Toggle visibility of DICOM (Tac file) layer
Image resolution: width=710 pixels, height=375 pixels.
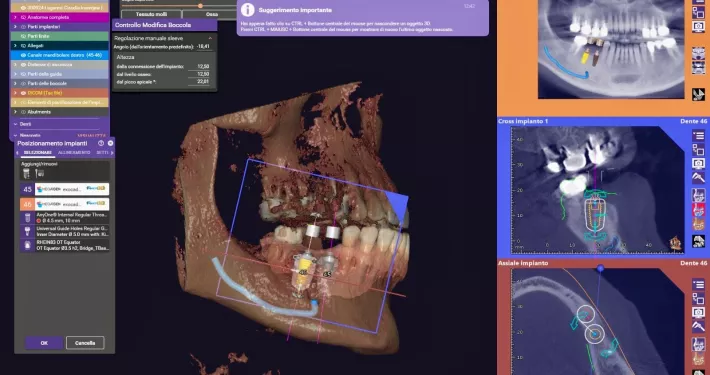[24, 93]
